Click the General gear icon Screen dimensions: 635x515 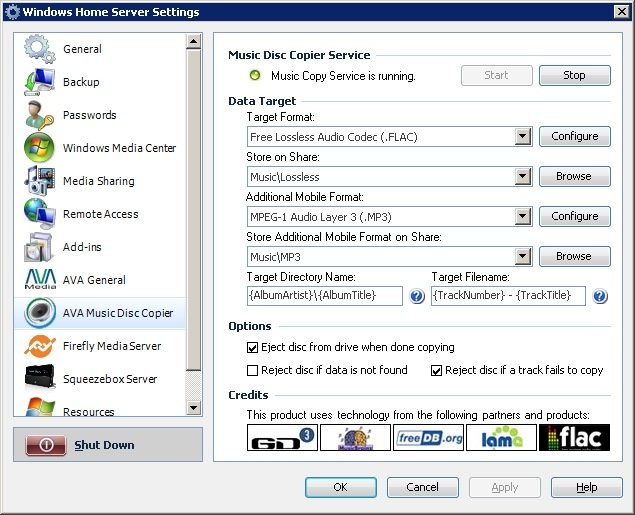pos(39,49)
